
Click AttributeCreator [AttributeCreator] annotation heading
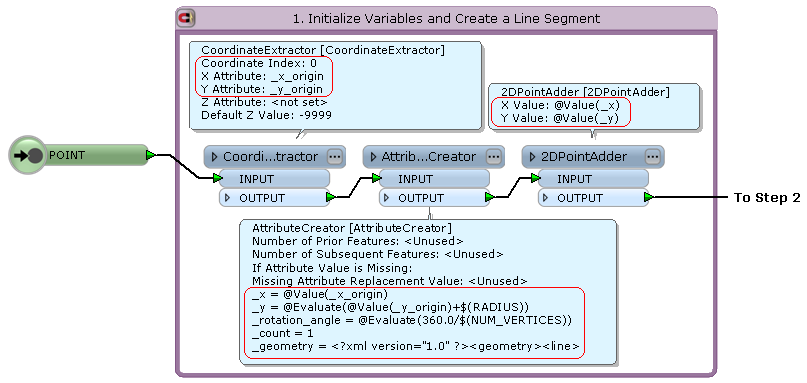(x=352, y=228)
